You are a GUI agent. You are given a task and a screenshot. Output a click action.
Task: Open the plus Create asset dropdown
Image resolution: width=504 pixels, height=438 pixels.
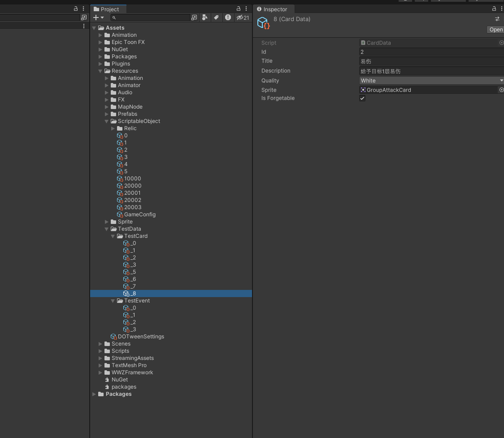click(x=98, y=18)
